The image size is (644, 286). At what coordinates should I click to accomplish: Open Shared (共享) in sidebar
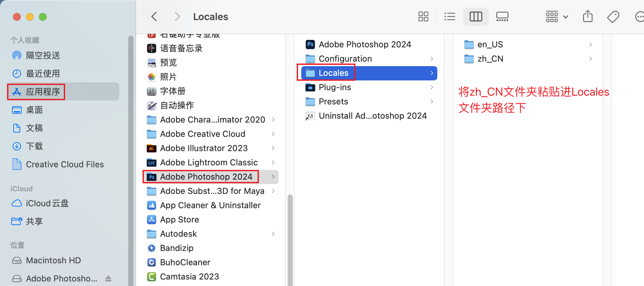coord(63,221)
